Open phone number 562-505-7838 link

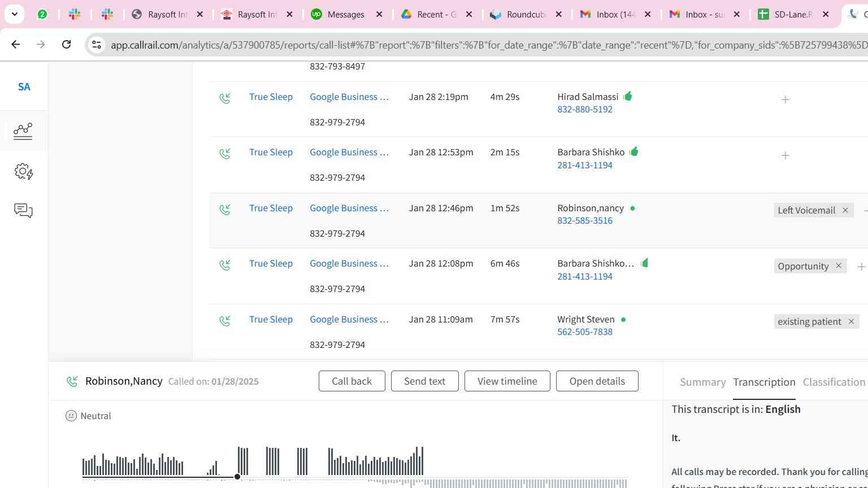click(x=584, y=332)
